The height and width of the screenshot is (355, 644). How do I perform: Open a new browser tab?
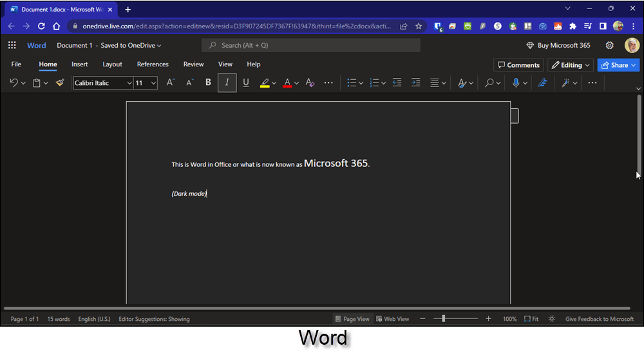[128, 10]
